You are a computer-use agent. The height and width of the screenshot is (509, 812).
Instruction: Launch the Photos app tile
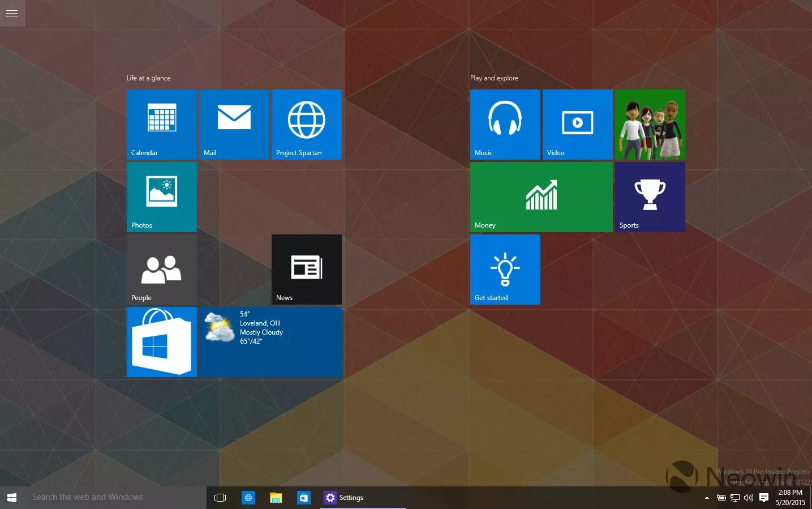[161, 196]
